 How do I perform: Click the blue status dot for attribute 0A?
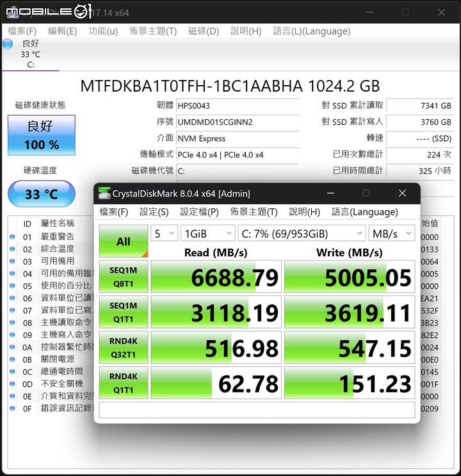12,347
